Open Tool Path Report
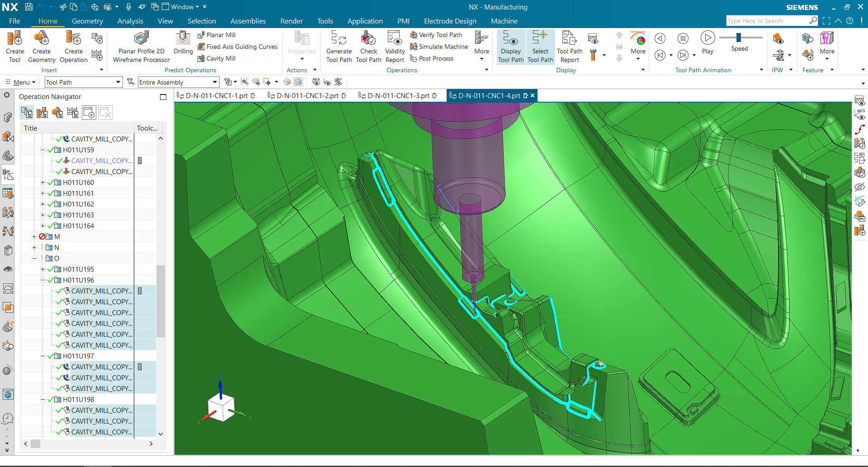The width and height of the screenshot is (868, 467). 570,47
